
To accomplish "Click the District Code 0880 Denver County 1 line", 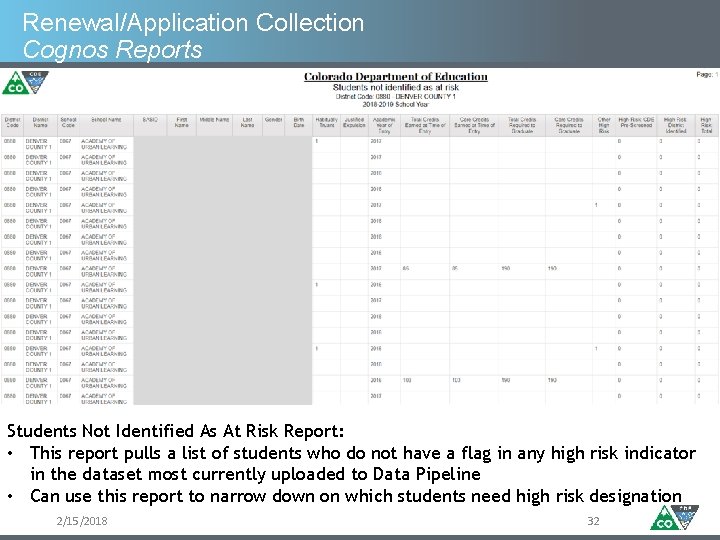I will click(395, 96).
